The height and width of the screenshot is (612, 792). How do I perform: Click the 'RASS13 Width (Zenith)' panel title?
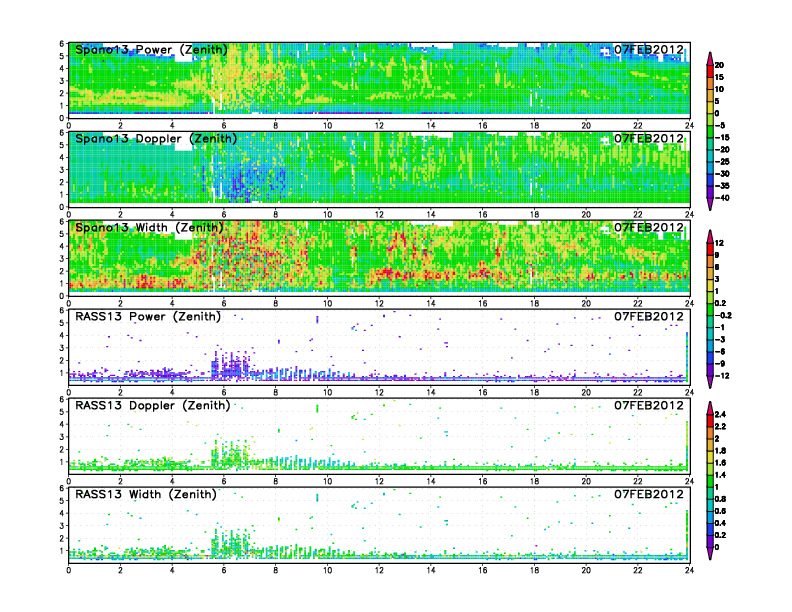146,494
